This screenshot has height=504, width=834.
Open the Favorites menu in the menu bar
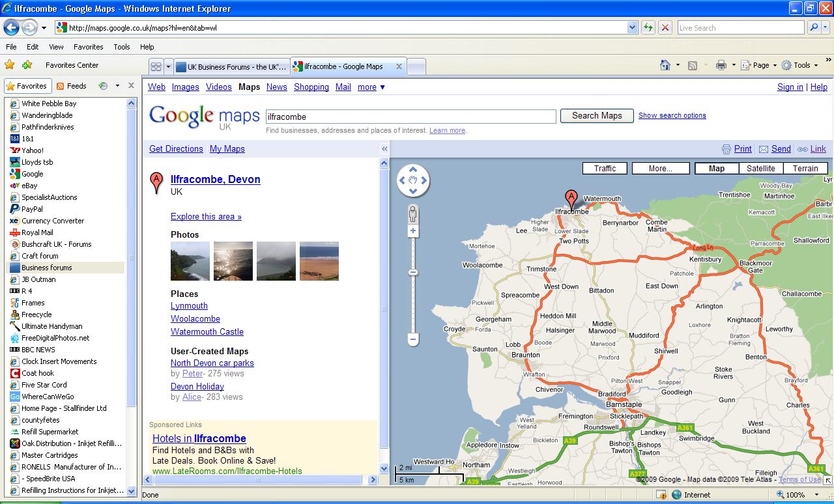[x=88, y=47]
